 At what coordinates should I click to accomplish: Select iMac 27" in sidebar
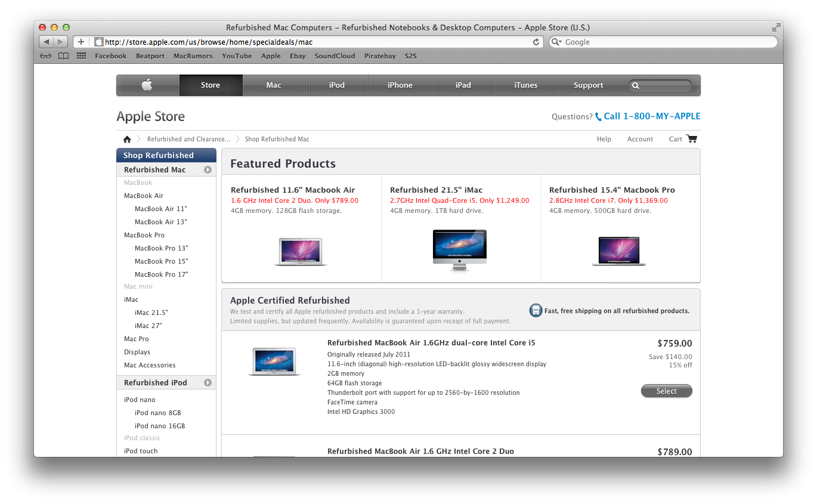click(148, 326)
